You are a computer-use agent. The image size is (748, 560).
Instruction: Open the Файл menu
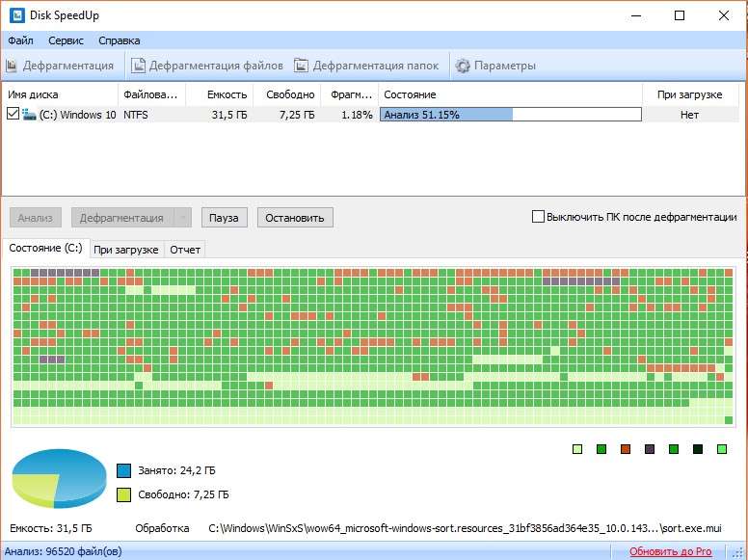coord(20,40)
